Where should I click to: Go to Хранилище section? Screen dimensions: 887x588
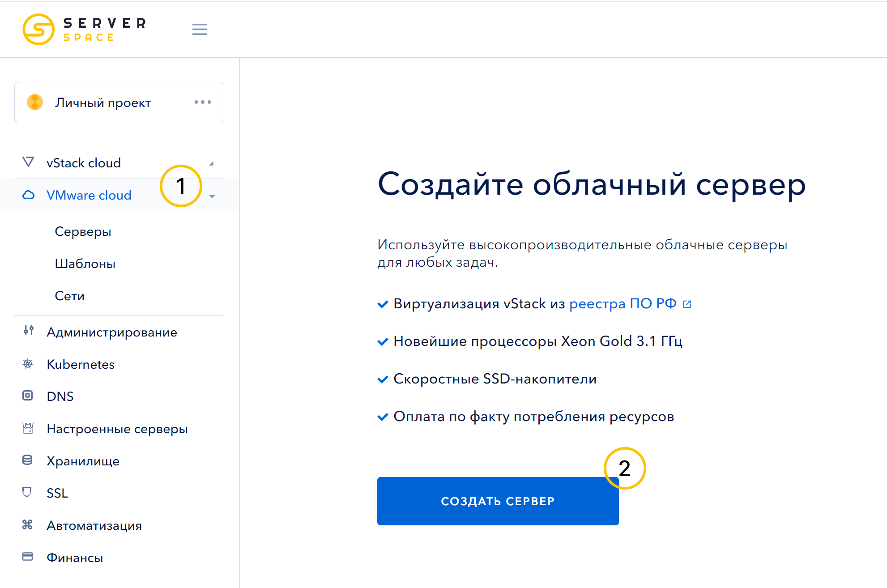[x=83, y=461]
